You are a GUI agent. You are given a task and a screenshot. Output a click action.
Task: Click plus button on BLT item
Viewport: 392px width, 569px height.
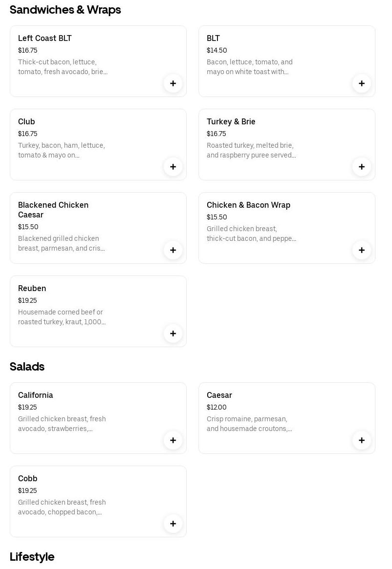click(362, 83)
